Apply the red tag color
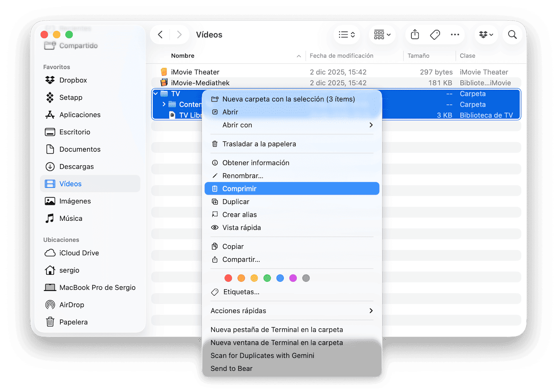This screenshot has width=557, height=392. [228, 278]
